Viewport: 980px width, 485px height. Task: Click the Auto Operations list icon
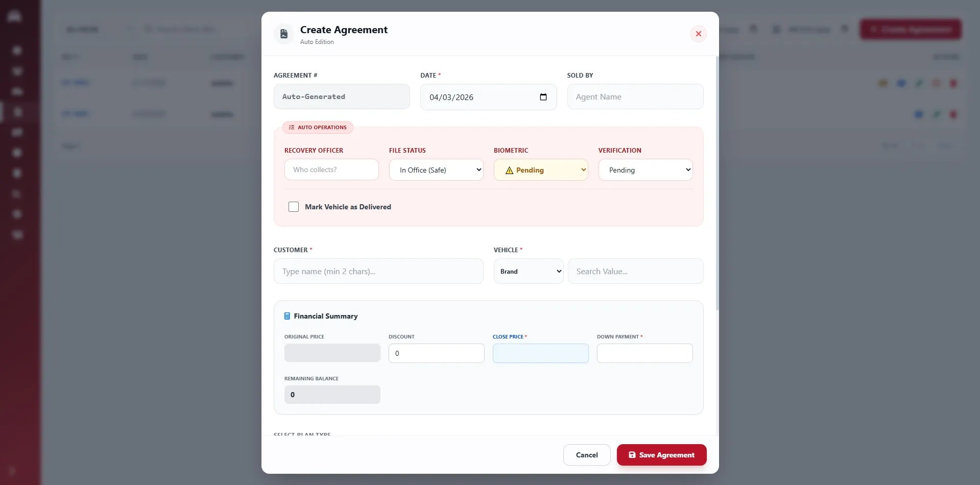coord(291,127)
